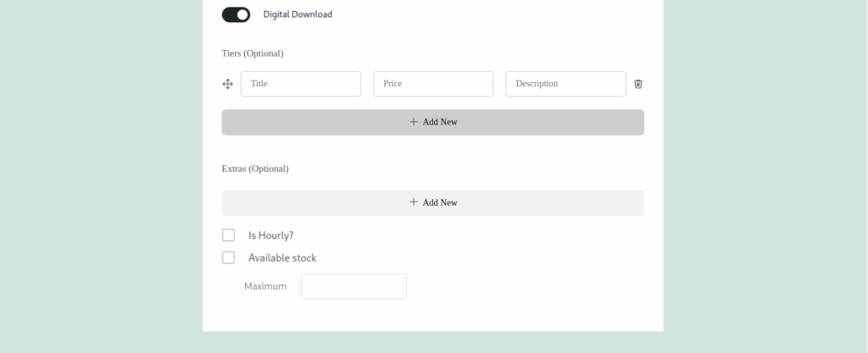Focus the tier Title input field
The width and height of the screenshot is (868, 353).
pyautogui.click(x=301, y=84)
